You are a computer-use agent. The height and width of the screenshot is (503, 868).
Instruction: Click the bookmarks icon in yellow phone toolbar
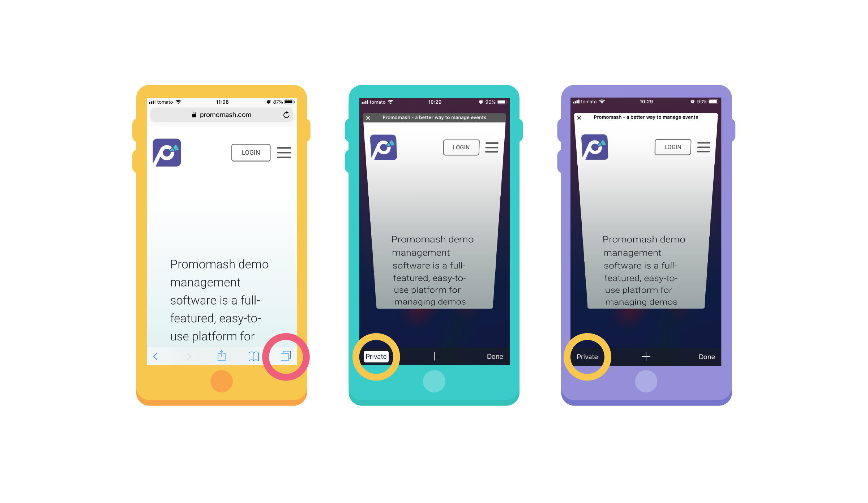tap(253, 355)
